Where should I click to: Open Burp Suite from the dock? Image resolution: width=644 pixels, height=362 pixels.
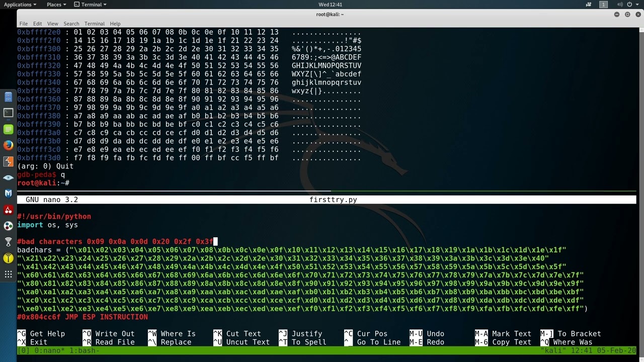[8, 161]
